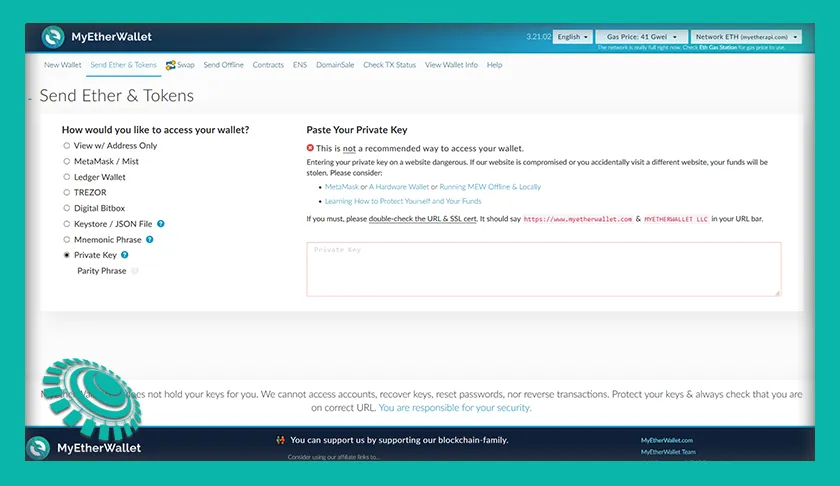Click the MYETHERWALLET LLC code text
Image resolution: width=840 pixels, height=486 pixels.
point(676,219)
